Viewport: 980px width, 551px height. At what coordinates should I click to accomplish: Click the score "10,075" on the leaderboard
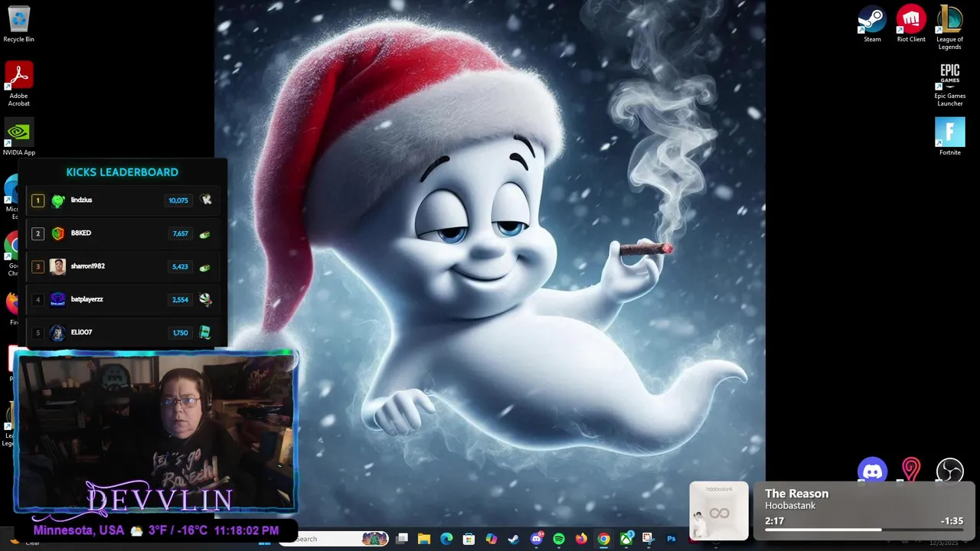pos(178,201)
